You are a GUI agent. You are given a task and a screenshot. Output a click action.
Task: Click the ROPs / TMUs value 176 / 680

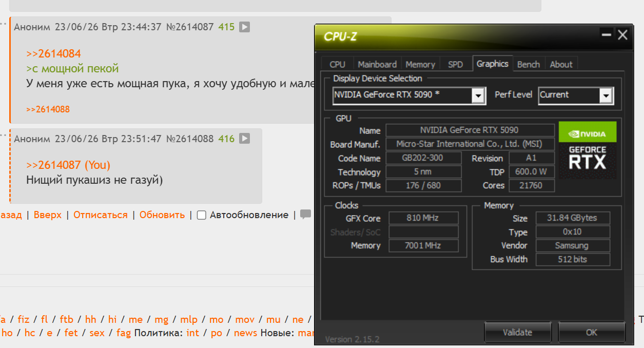click(x=423, y=186)
